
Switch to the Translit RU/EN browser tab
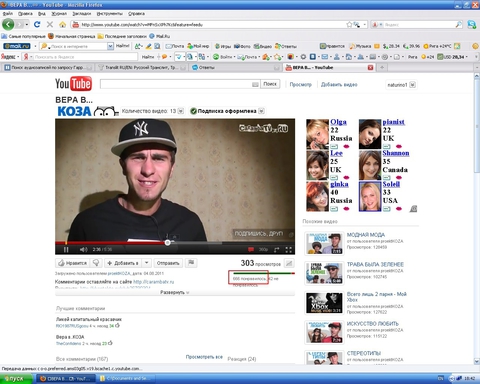(140, 67)
